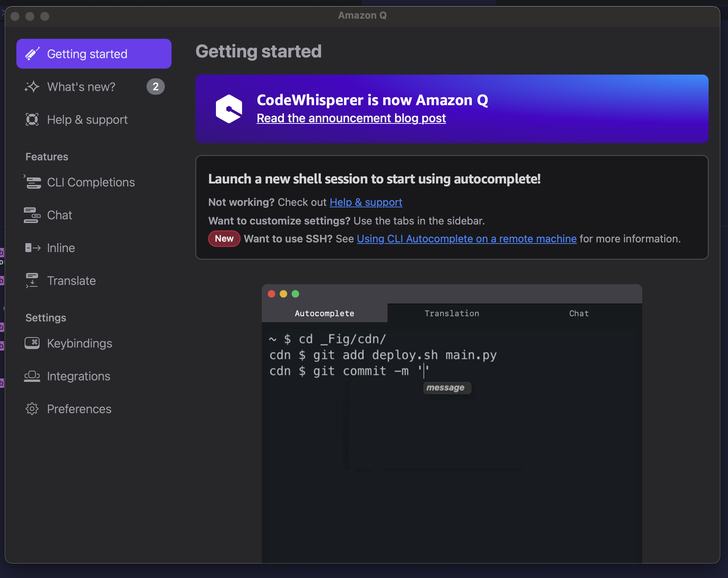Click the Settings section label
The image size is (728, 578).
click(45, 318)
